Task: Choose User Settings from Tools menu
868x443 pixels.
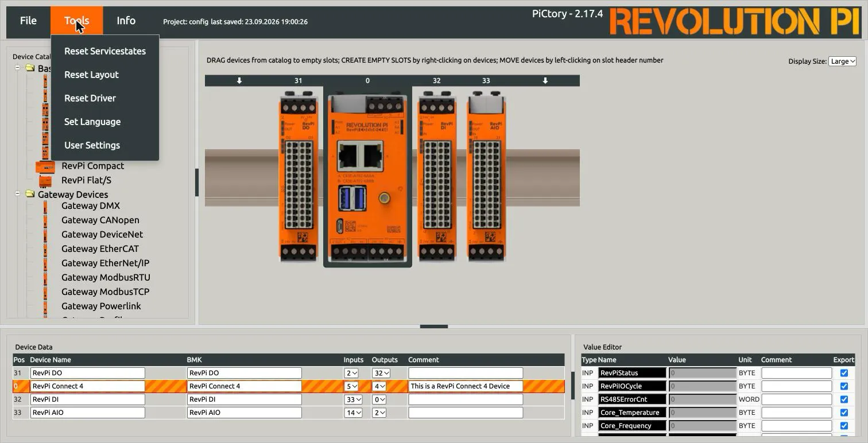Action: tap(105, 145)
